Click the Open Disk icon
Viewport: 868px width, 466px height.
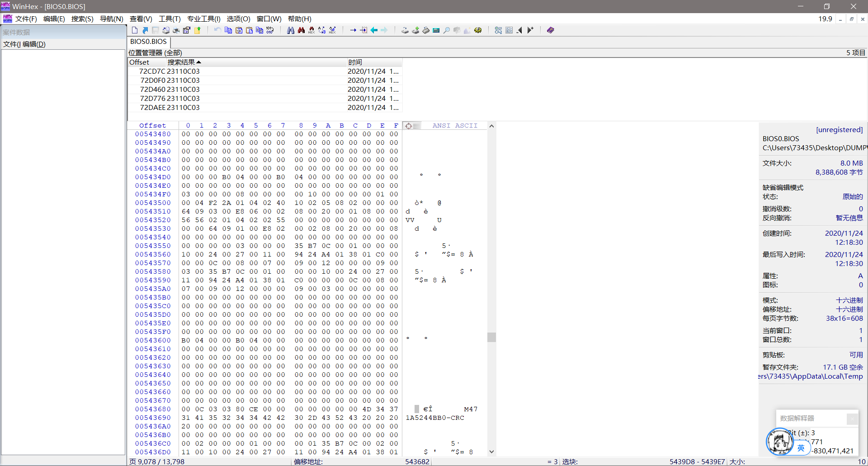click(405, 30)
